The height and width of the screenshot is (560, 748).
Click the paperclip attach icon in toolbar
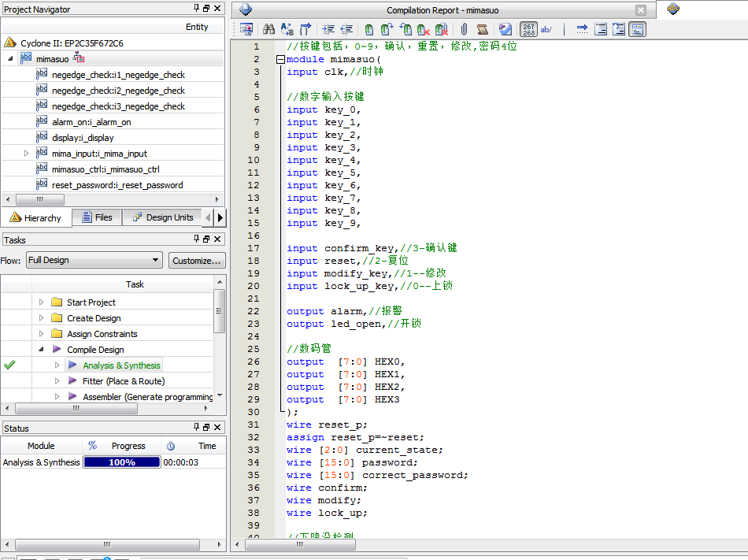click(465, 30)
